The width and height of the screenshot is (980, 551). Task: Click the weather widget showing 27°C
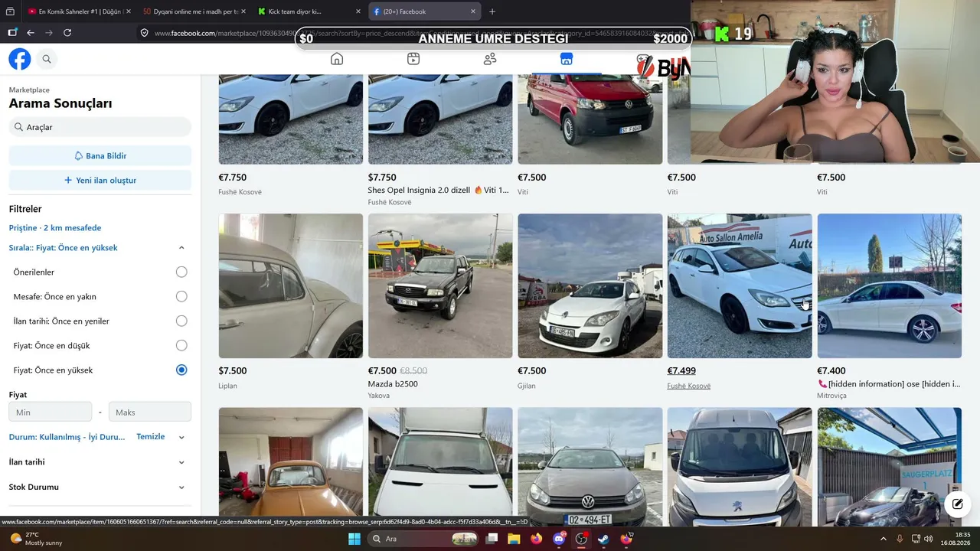pos(37,539)
